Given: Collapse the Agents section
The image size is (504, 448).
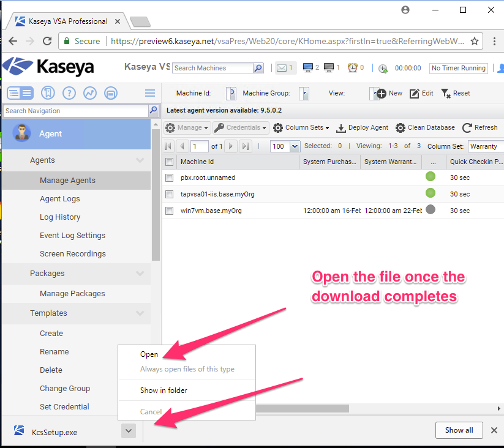Looking at the screenshot, I should pyautogui.click(x=140, y=160).
